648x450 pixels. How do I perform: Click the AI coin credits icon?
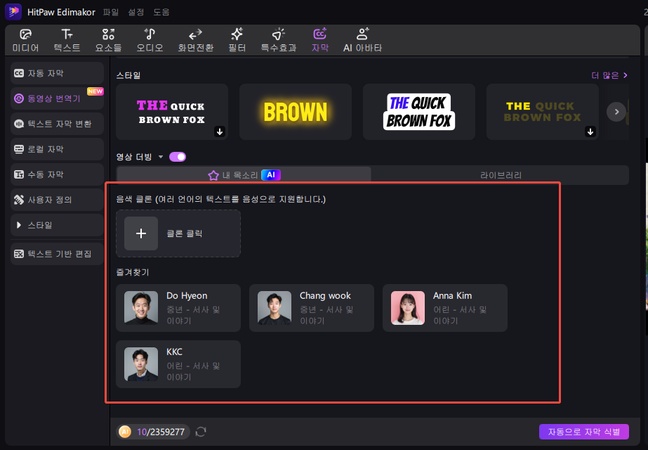coord(125,432)
